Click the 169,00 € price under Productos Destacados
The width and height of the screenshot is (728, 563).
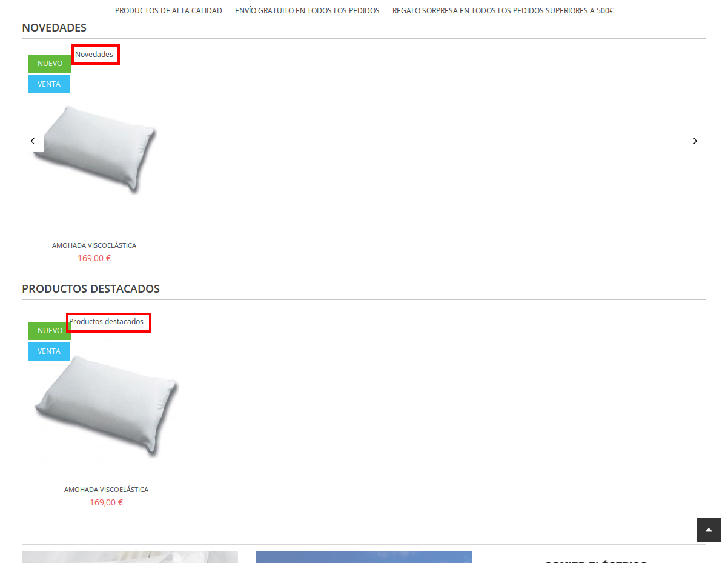click(106, 502)
